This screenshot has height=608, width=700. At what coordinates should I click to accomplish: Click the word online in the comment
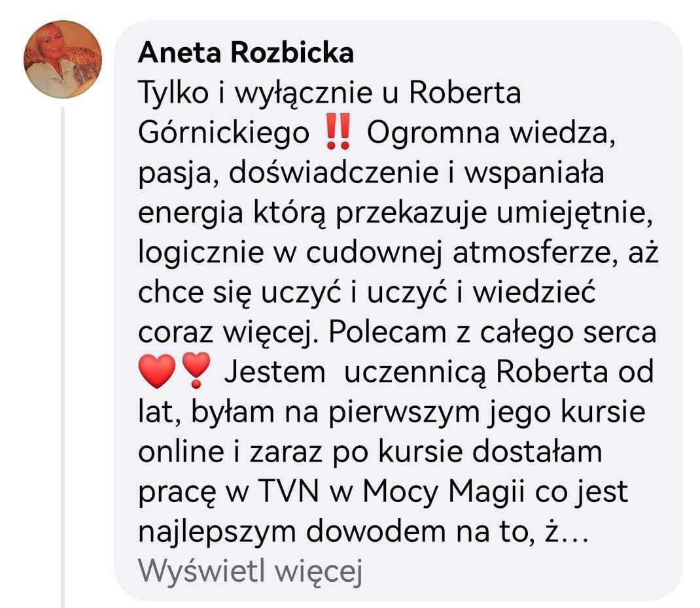coord(181,452)
